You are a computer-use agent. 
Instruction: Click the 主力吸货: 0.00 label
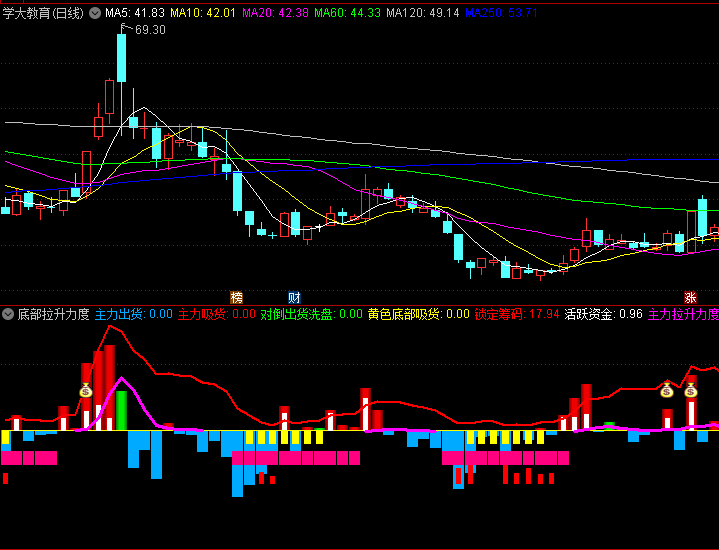[x=216, y=314]
